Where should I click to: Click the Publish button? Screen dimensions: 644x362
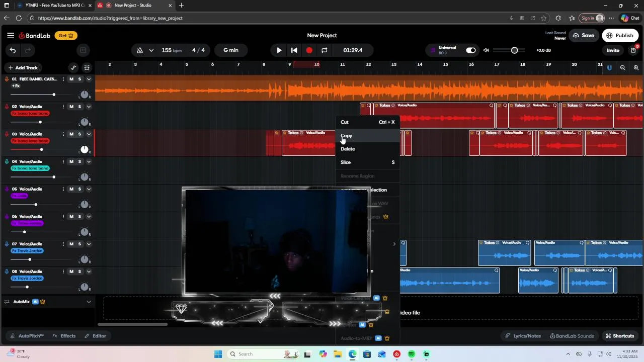(620, 36)
